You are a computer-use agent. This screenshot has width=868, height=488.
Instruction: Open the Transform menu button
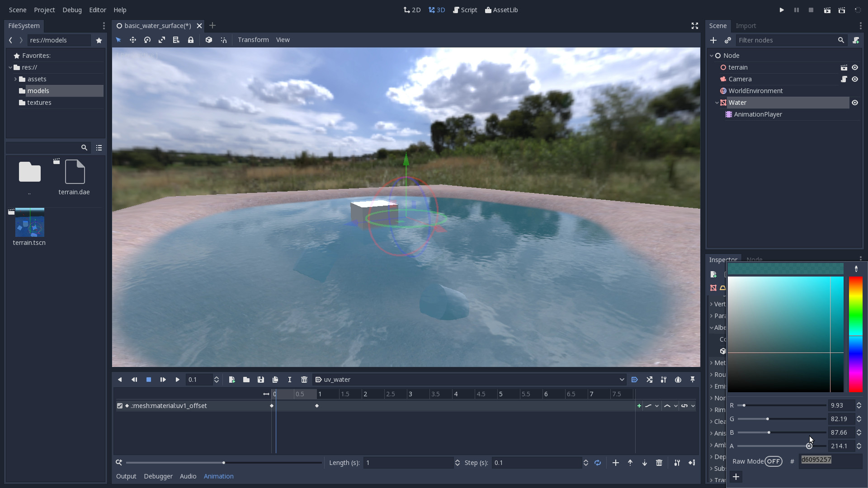coord(253,40)
